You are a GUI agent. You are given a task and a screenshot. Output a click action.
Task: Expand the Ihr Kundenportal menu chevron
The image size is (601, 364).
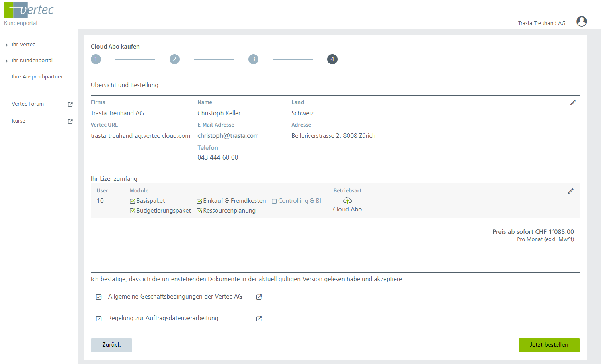tap(7, 61)
